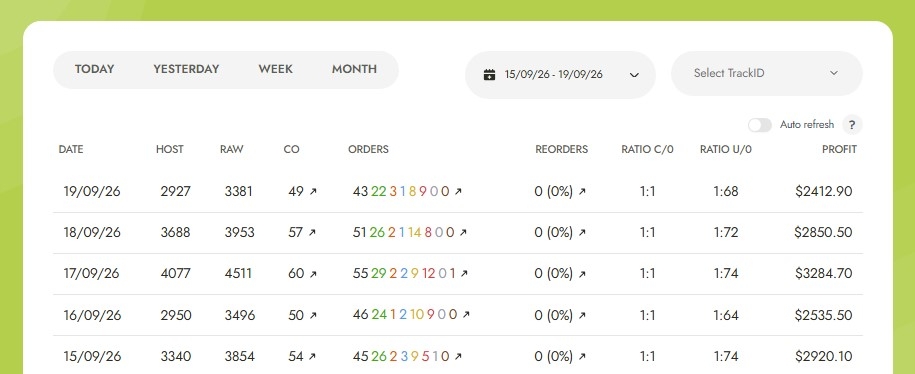
Task: Click the HOST column header
Action: pos(169,149)
